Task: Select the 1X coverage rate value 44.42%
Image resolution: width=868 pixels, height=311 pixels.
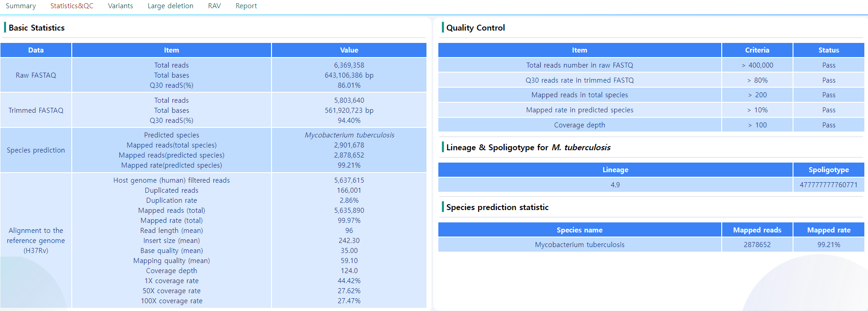Action: click(x=349, y=281)
